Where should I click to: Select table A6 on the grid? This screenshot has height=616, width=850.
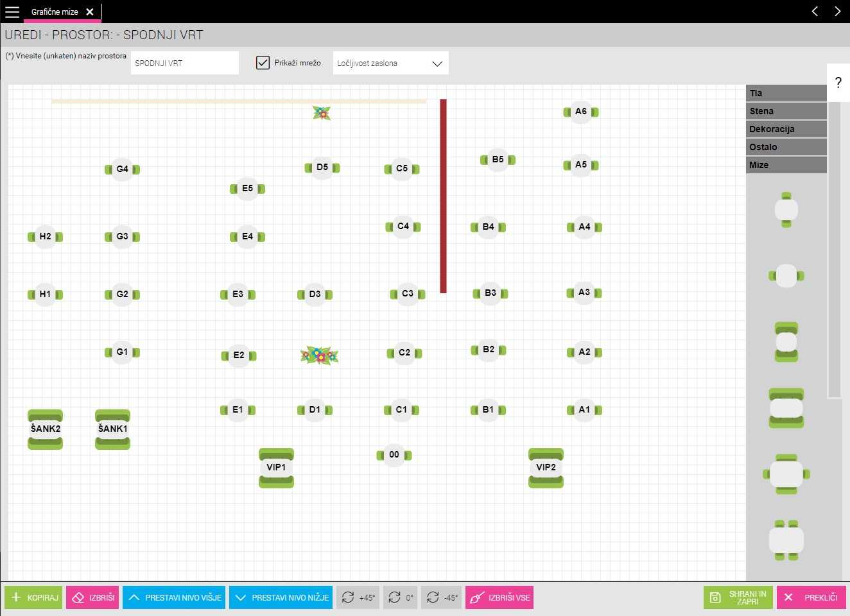[x=581, y=112]
